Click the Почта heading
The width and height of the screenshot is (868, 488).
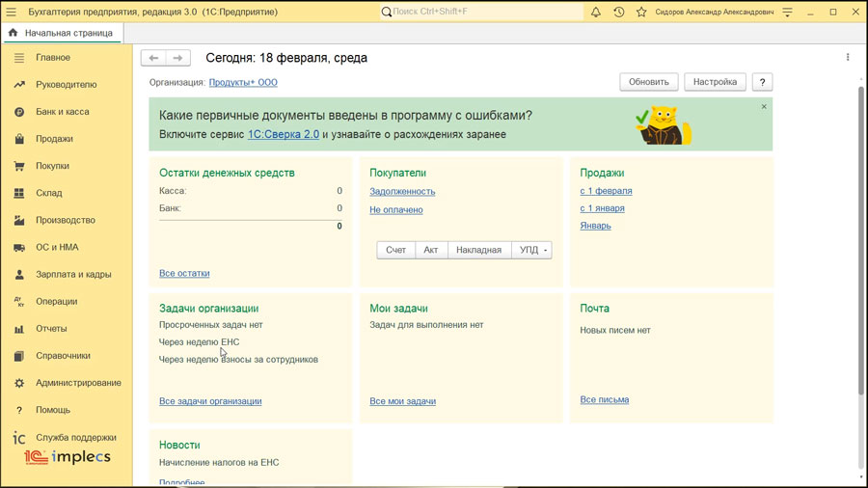(x=594, y=309)
